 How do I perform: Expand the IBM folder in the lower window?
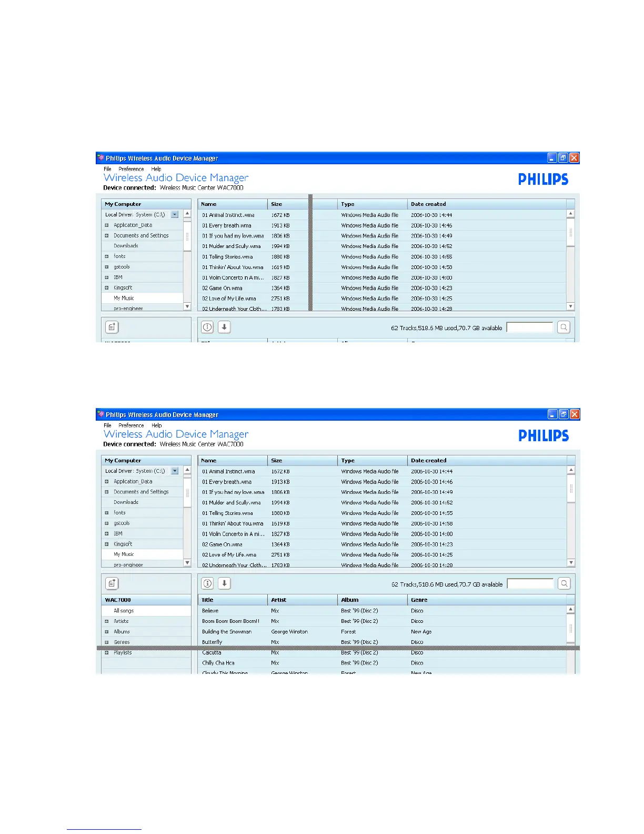[x=107, y=534]
